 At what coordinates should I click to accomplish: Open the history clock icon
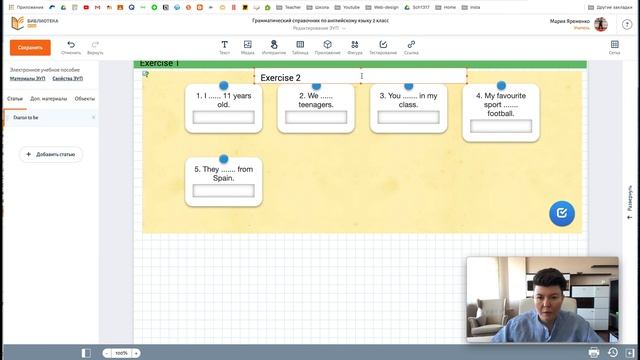pos(613,352)
